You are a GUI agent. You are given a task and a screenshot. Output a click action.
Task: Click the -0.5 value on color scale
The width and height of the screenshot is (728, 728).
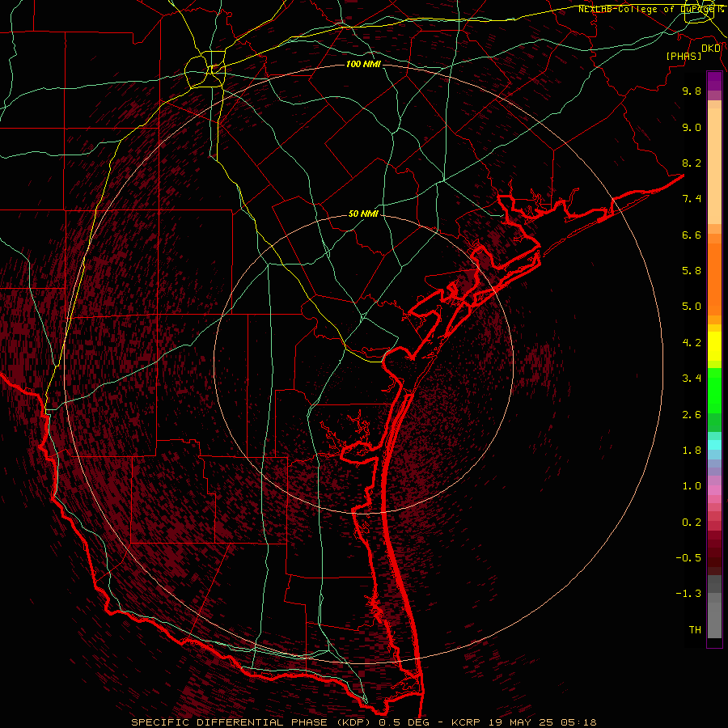[688, 558]
